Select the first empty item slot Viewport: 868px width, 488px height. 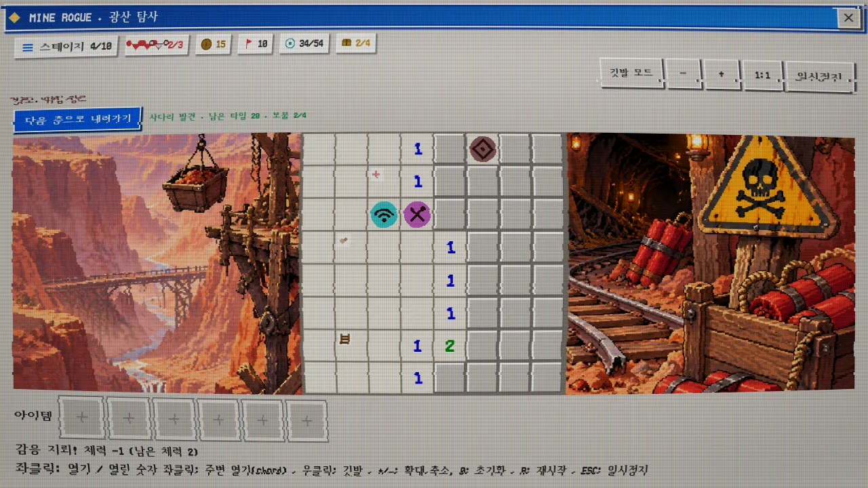click(82, 418)
